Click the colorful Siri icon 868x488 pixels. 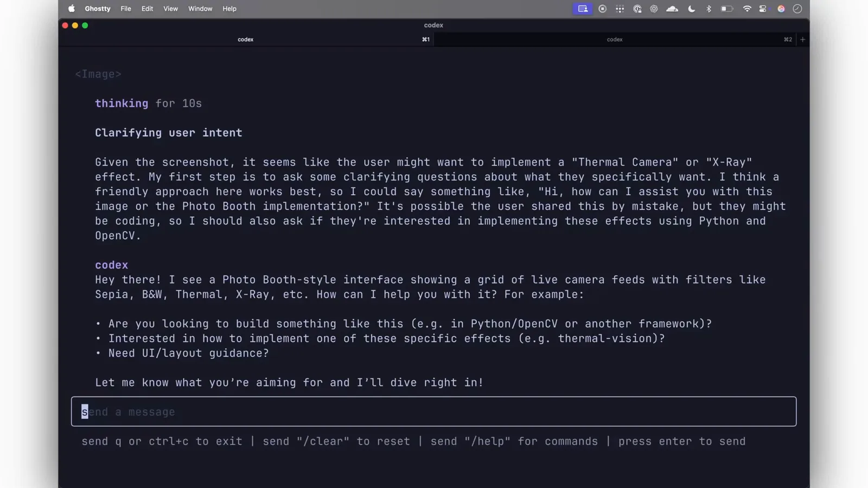tap(781, 9)
